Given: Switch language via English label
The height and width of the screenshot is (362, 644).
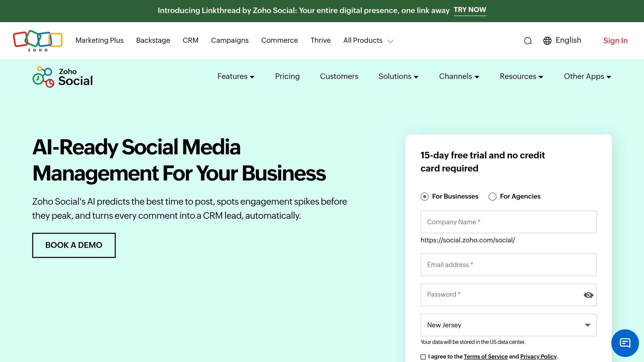Looking at the screenshot, I should tap(568, 40).
